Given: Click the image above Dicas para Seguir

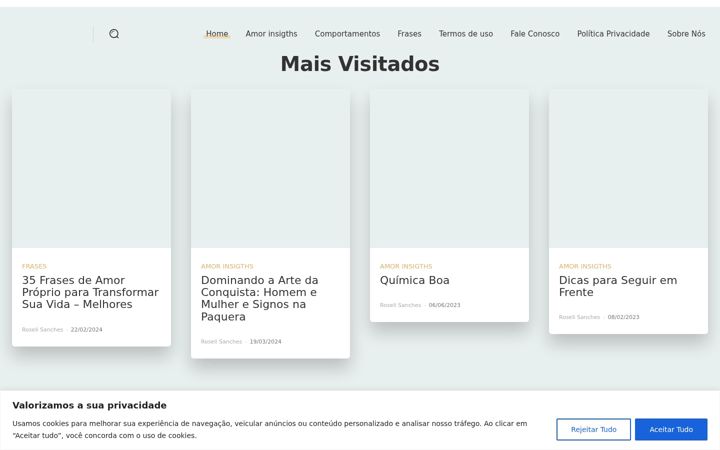Looking at the screenshot, I should (x=629, y=169).
